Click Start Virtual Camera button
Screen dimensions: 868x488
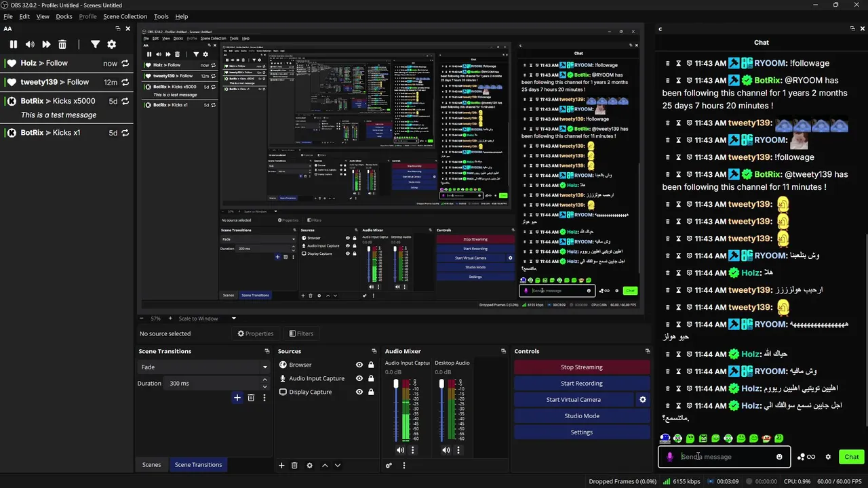pyautogui.click(x=574, y=400)
